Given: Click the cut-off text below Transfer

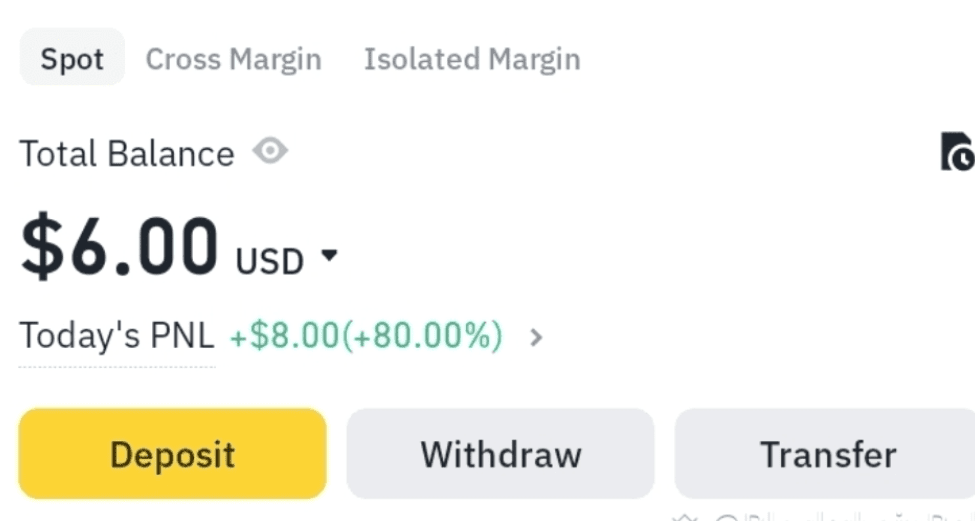Looking at the screenshot, I should [x=820, y=517].
